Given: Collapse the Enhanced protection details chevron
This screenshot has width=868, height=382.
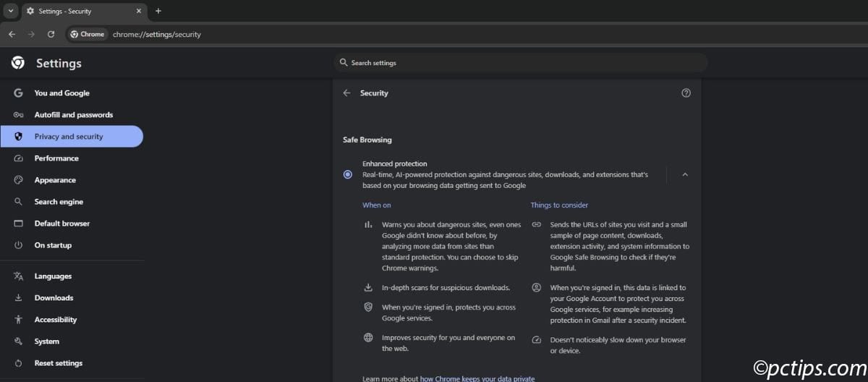Looking at the screenshot, I should [x=685, y=174].
